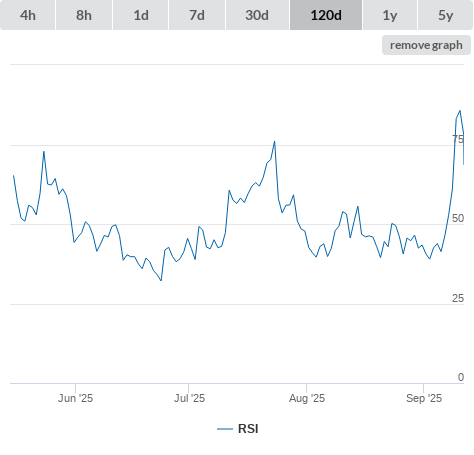Screen dimensions: 474x455
Task: Click the Jun '25 axis marker
Action: click(75, 398)
